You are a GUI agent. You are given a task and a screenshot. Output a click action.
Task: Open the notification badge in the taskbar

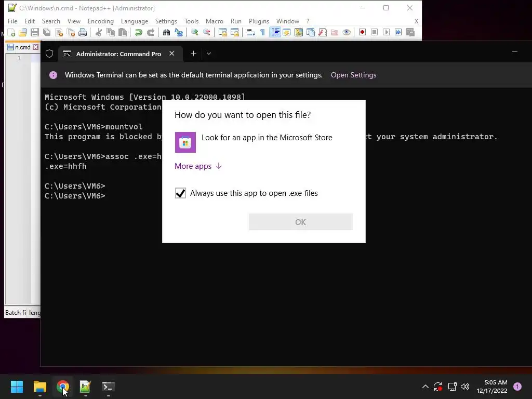coord(517,386)
